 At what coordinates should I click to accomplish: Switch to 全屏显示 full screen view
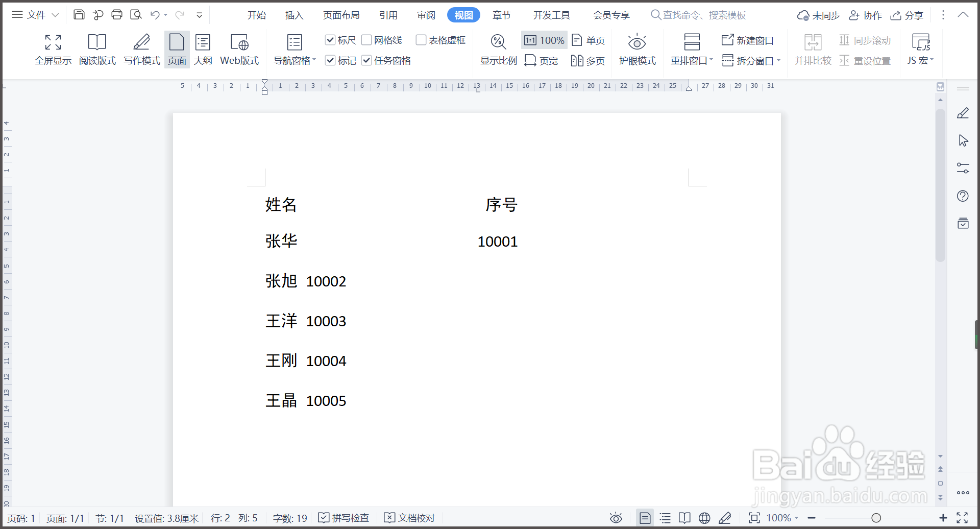[53, 49]
